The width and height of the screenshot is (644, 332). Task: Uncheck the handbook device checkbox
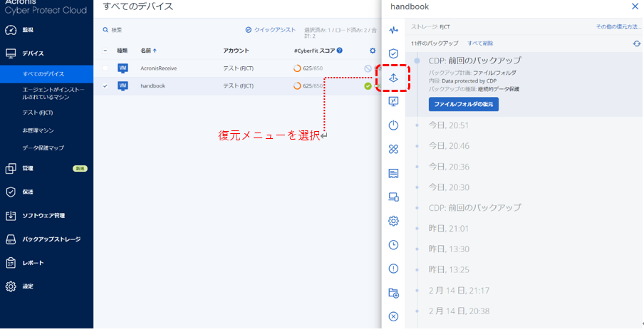coord(105,86)
